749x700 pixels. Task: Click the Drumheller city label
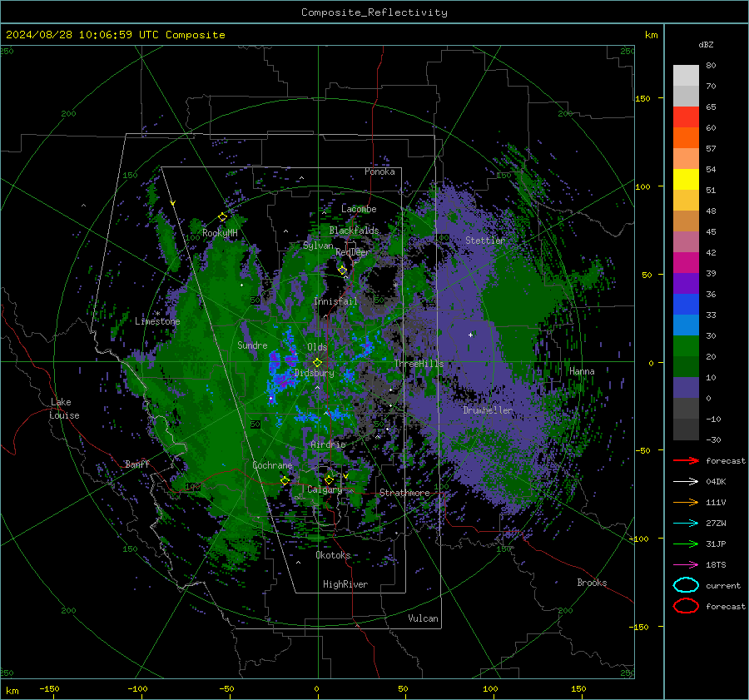point(488,410)
